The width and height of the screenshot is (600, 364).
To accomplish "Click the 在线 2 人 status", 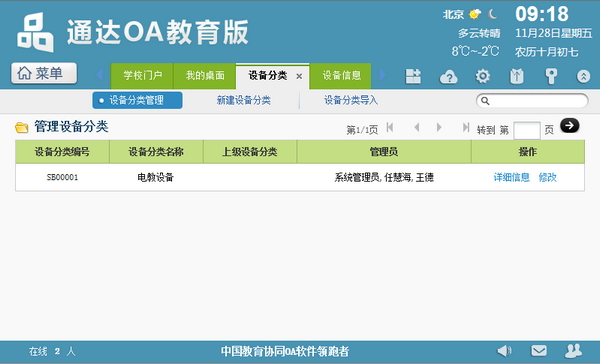I will point(52,351).
